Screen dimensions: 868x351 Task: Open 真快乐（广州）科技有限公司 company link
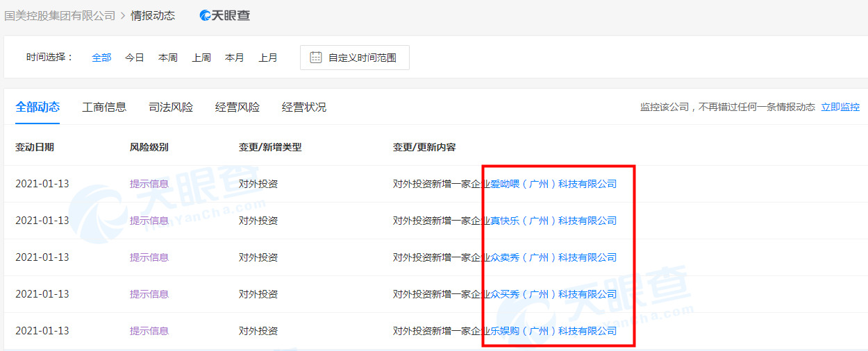click(x=553, y=221)
